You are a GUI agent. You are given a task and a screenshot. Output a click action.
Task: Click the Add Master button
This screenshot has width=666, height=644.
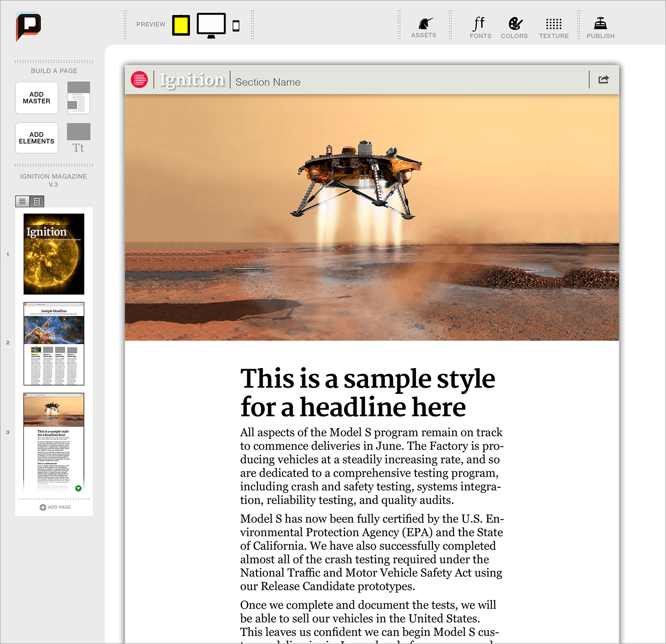coord(37,98)
